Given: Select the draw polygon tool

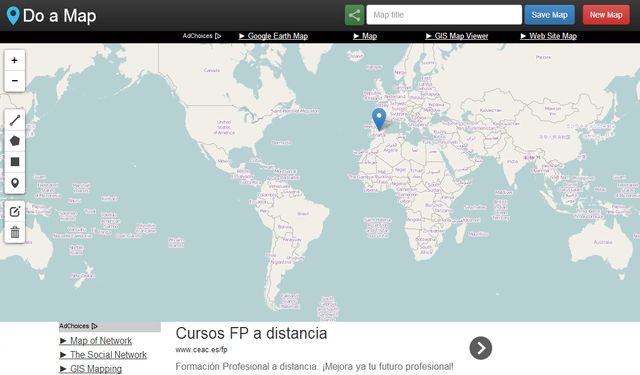Looking at the screenshot, I should tap(15, 141).
